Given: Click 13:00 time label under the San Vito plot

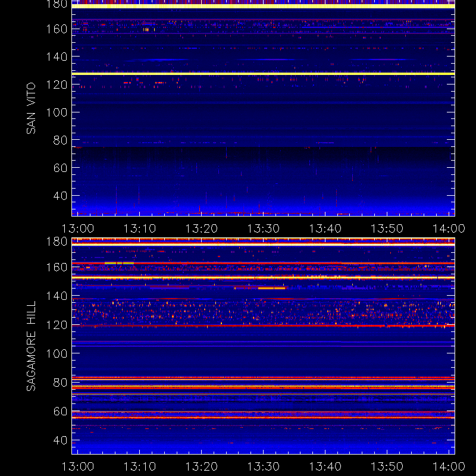Looking at the screenshot, I should 78,228.
